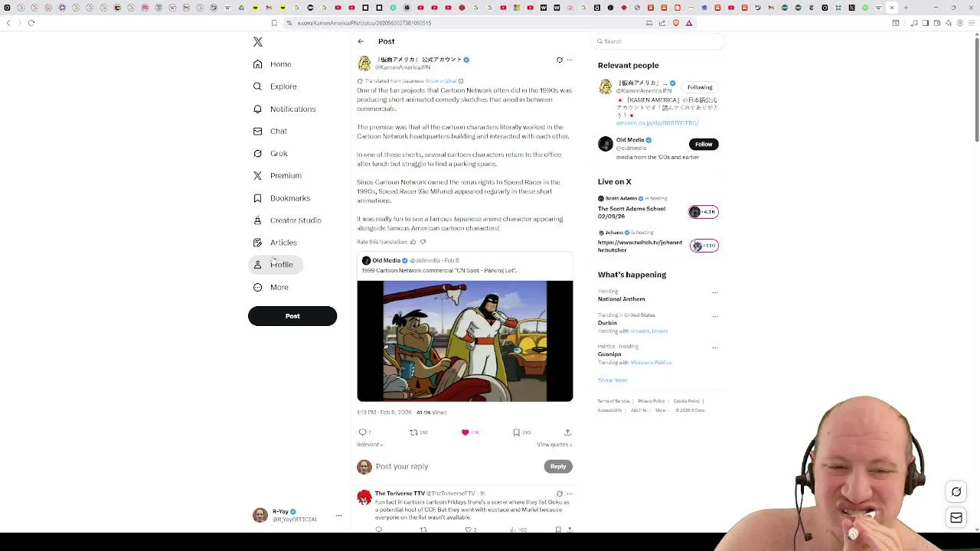
Task: Open Privacy Policy link
Action: (652, 401)
